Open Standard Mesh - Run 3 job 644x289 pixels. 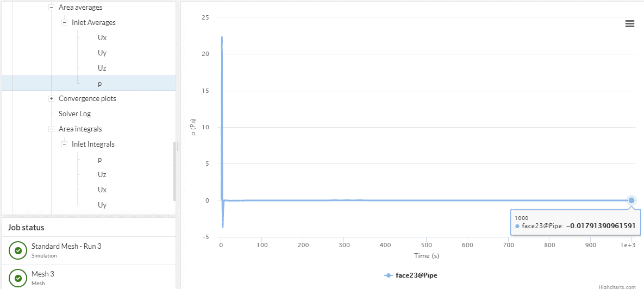[x=66, y=247]
